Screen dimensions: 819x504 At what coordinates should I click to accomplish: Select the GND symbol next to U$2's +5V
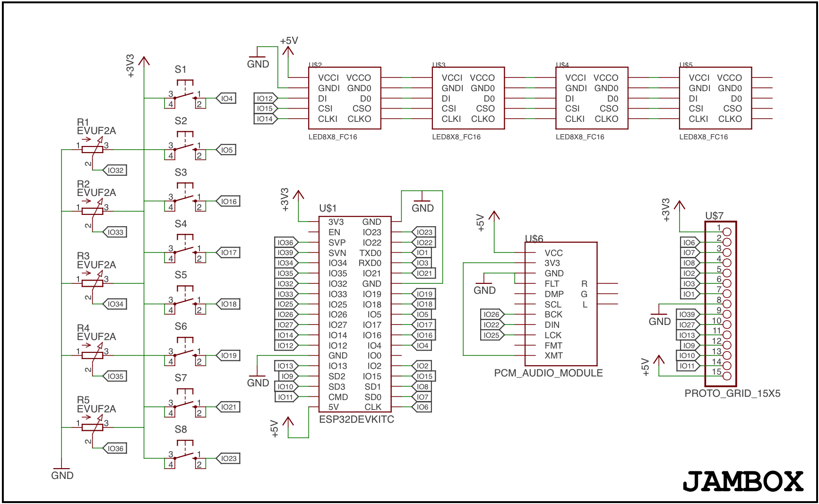point(258,59)
